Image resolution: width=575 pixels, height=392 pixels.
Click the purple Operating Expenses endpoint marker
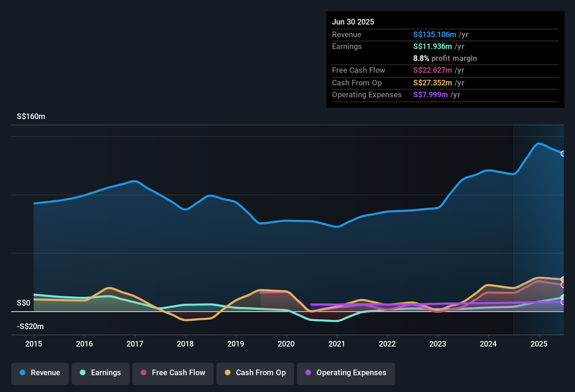(563, 302)
